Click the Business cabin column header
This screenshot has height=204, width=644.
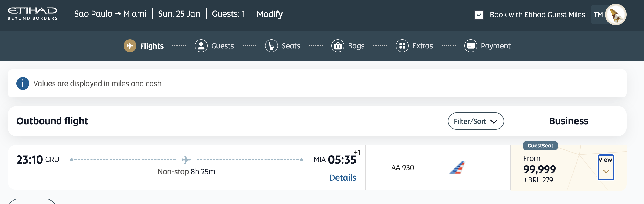click(x=569, y=121)
